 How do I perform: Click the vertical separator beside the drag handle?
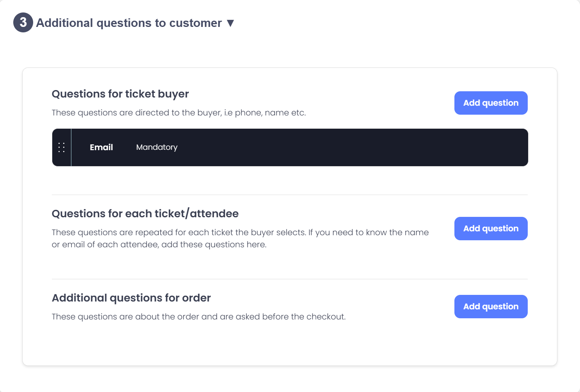click(71, 147)
